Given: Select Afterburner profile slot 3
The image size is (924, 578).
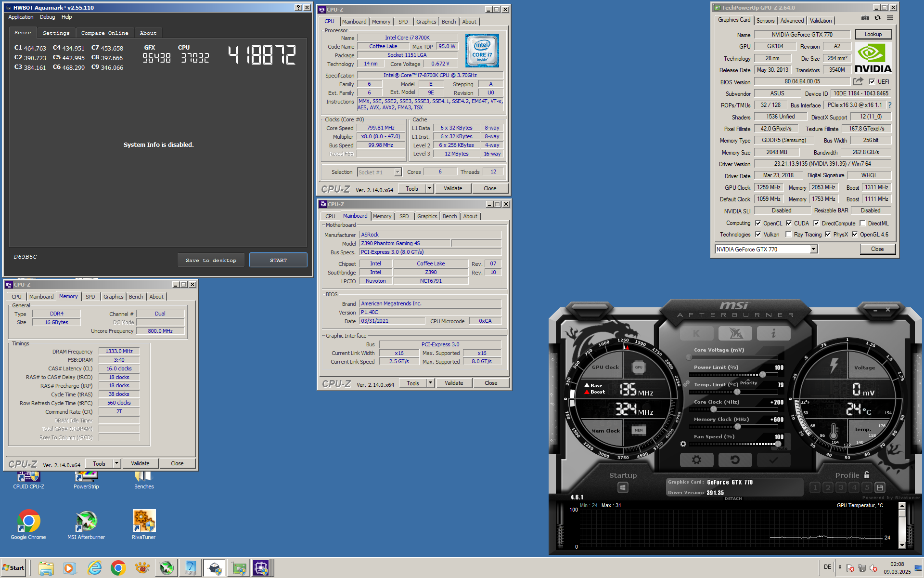Looking at the screenshot, I should 841,487.
